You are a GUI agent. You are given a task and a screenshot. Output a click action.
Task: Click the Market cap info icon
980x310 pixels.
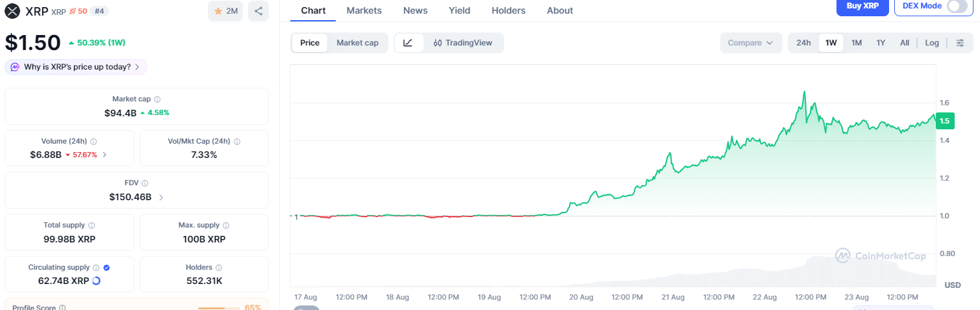click(157, 99)
